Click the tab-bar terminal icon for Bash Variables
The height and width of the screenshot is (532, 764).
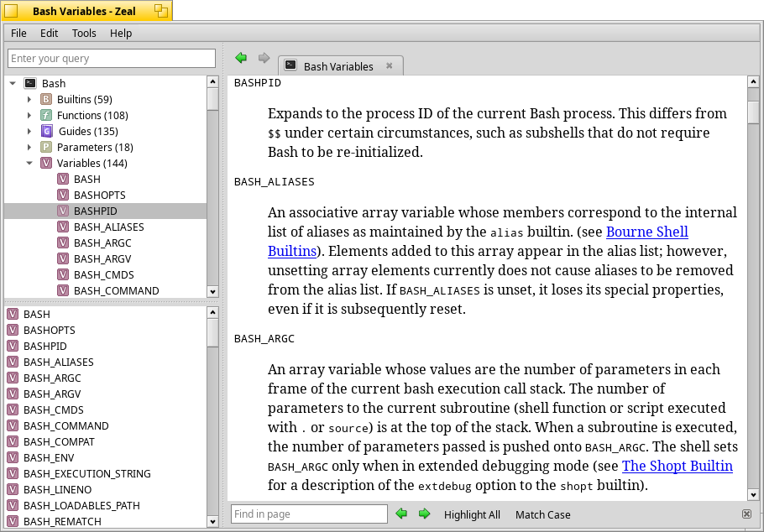tap(290, 65)
